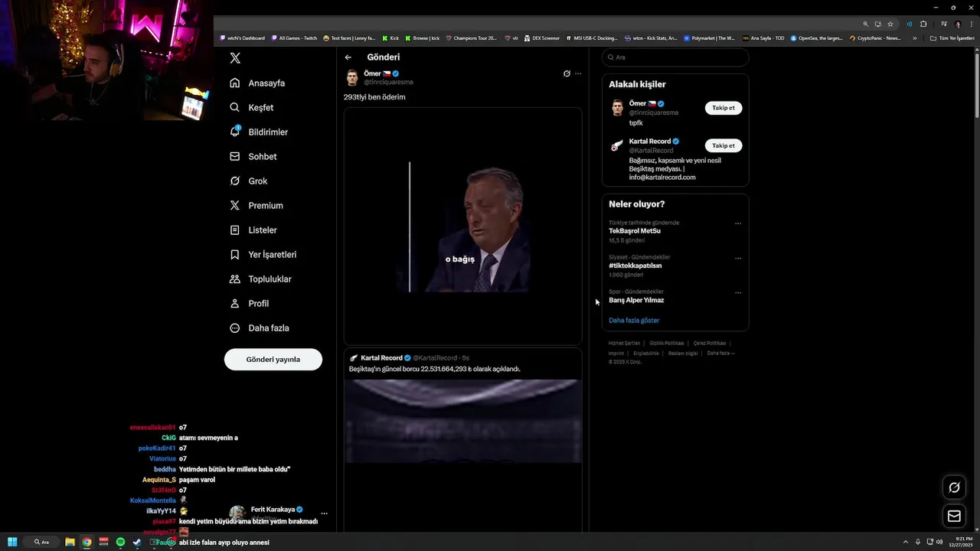Click browser zoom magnifier icon
Screen dimensions: 980x551
[866, 24]
